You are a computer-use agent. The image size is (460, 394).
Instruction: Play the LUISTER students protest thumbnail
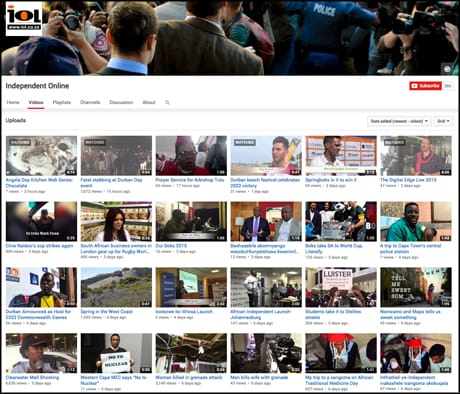pos(341,287)
